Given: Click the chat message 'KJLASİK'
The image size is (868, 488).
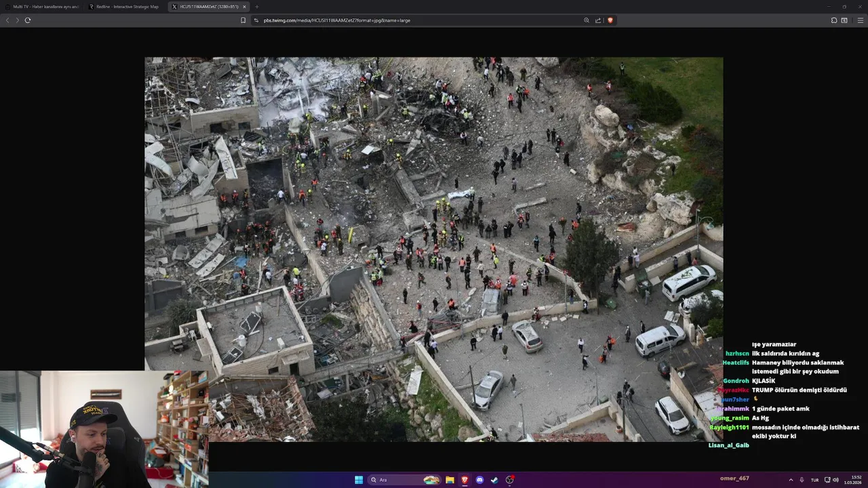Looking at the screenshot, I should (764, 381).
